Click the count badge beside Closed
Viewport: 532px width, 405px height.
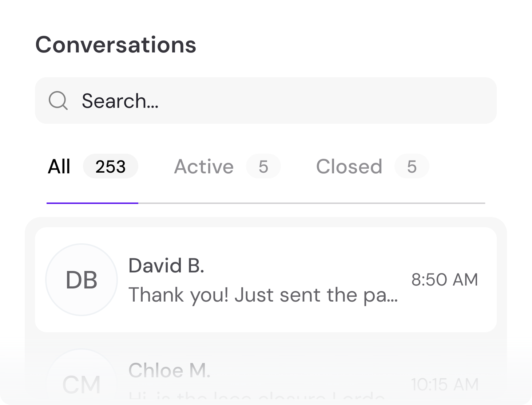tap(412, 166)
